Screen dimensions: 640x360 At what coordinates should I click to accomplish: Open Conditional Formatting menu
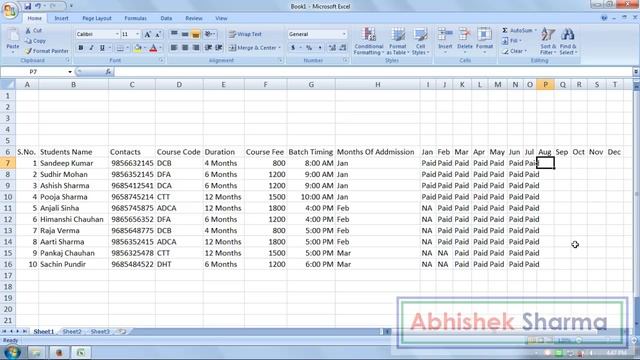(x=369, y=41)
